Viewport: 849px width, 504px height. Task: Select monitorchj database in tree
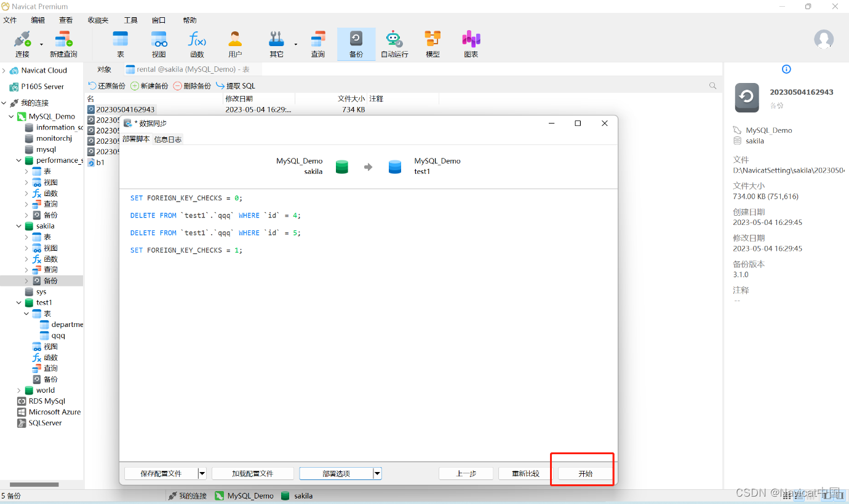coord(54,139)
